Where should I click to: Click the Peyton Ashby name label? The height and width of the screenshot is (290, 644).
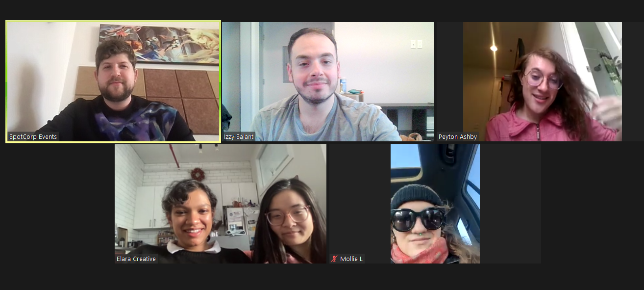458,137
